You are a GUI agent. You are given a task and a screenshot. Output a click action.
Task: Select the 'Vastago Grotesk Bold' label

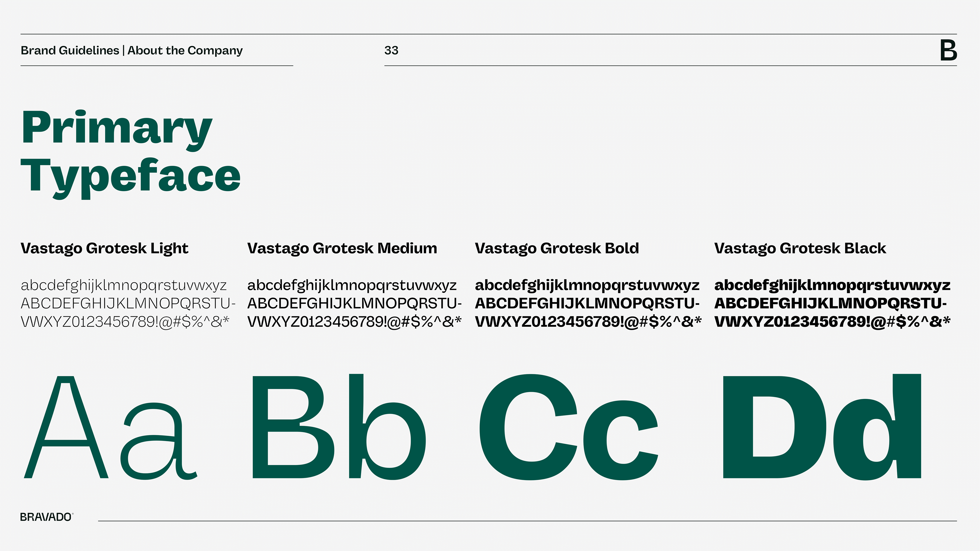click(x=557, y=248)
